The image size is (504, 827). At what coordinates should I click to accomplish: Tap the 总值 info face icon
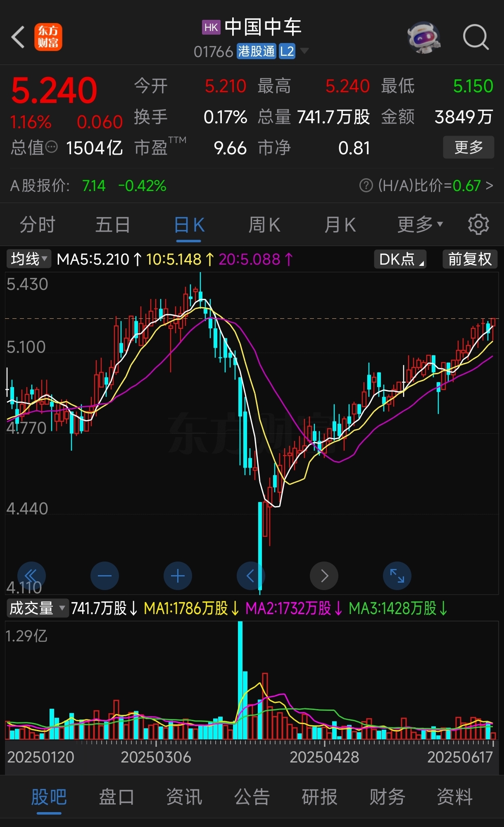pos(51,147)
